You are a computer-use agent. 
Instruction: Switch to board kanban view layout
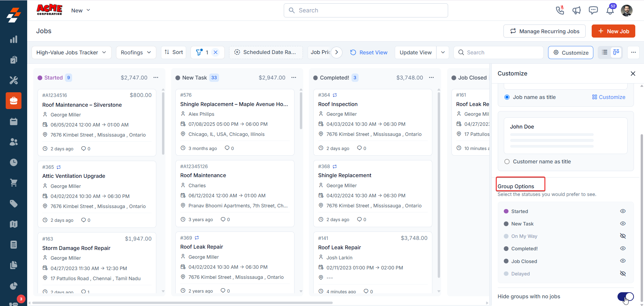(616, 52)
